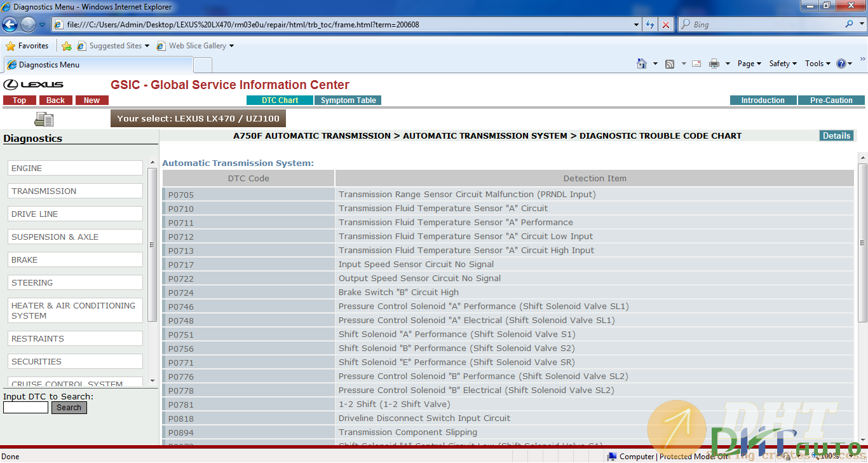Click the Search button for DTC
This screenshot has width=868, height=463.
coord(69,408)
